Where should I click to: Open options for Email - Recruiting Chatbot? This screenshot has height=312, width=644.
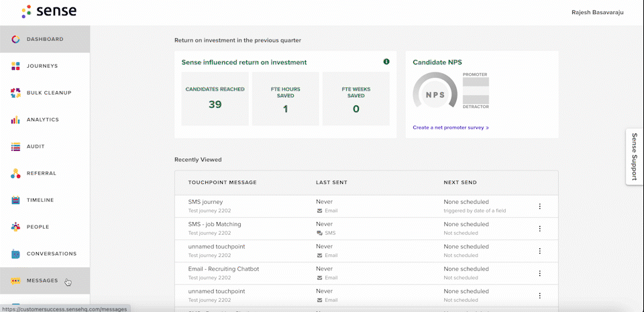(x=539, y=273)
